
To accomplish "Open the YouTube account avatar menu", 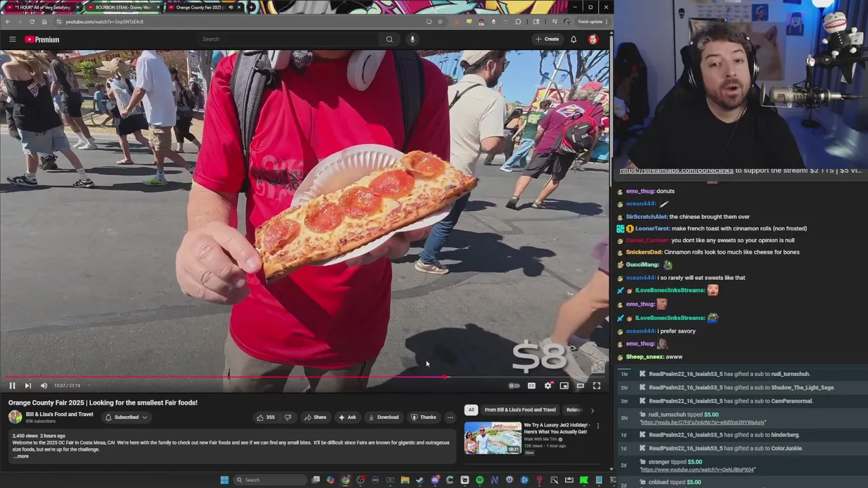I will pyautogui.click(x=593, y=39).
